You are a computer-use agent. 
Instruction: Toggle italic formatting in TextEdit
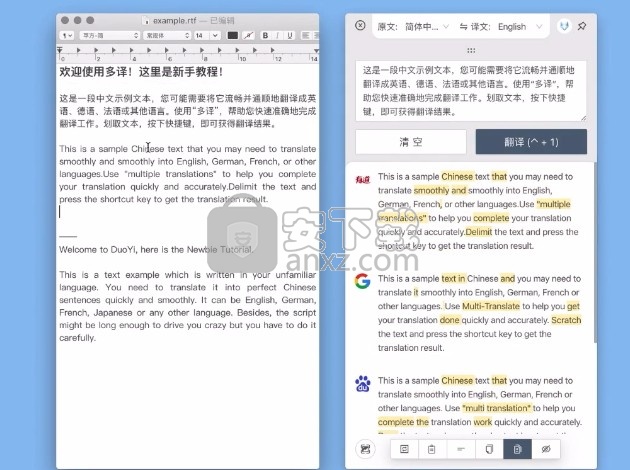coord(277,36)
